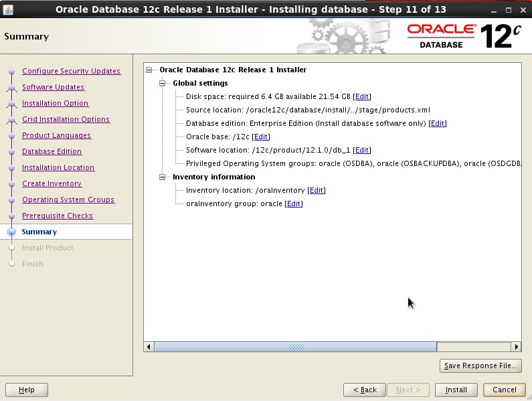Click the Help button
The image size is (532, 401).
(x=27, y=390)
